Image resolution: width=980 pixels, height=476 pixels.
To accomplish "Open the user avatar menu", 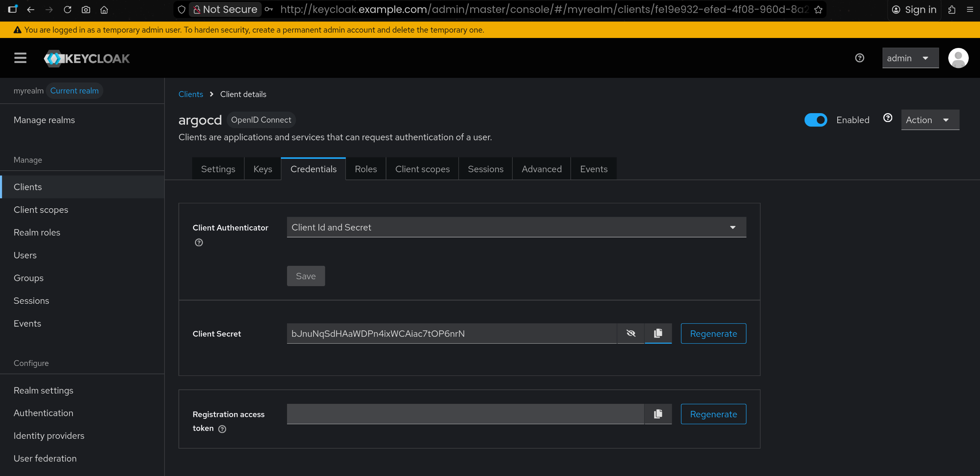I will click(958, 58).
